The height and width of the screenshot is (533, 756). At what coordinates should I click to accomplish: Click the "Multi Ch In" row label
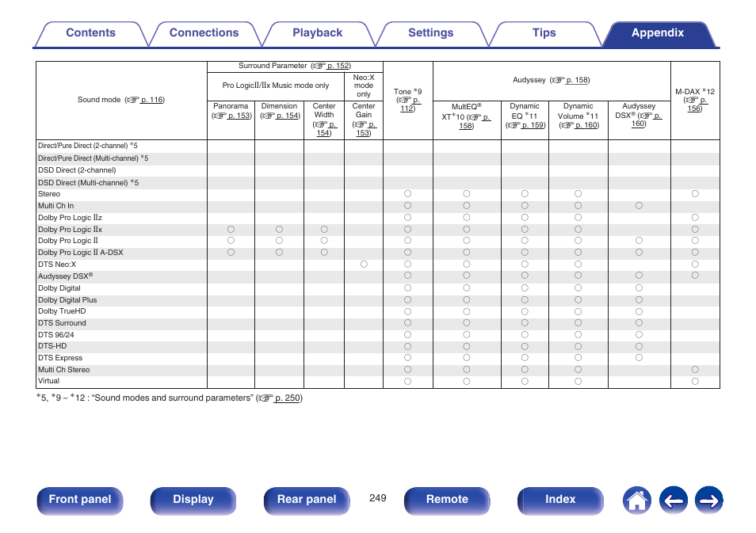coord(56,206)
